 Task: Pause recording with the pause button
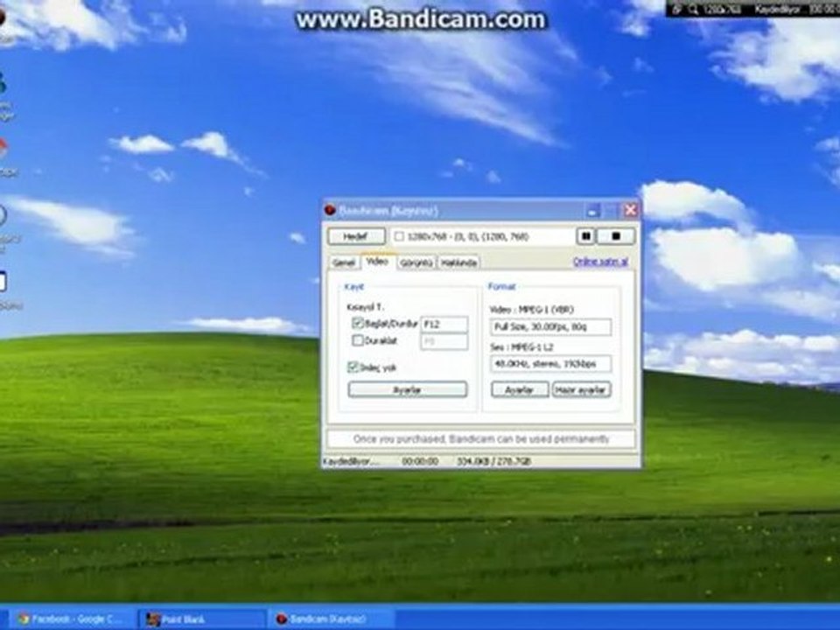coord(585,236)
